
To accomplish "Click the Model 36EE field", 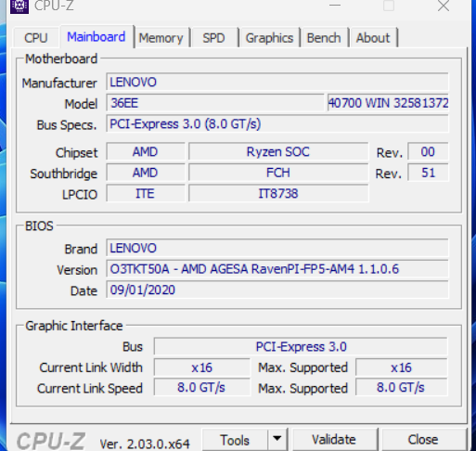I will click(x=215, y=103).
